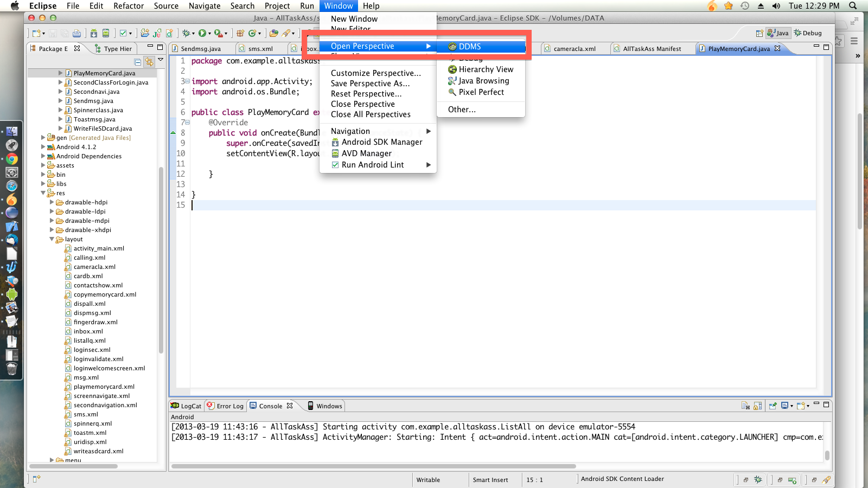The width and height of the screenshot is (868, 488).
Task: Open the External Tools dropdown arrow
Action: [x=226, y=34]
